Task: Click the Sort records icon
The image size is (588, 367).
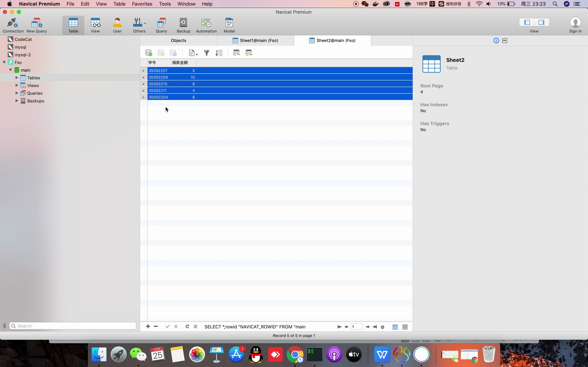Action: (x=219, y=53)
